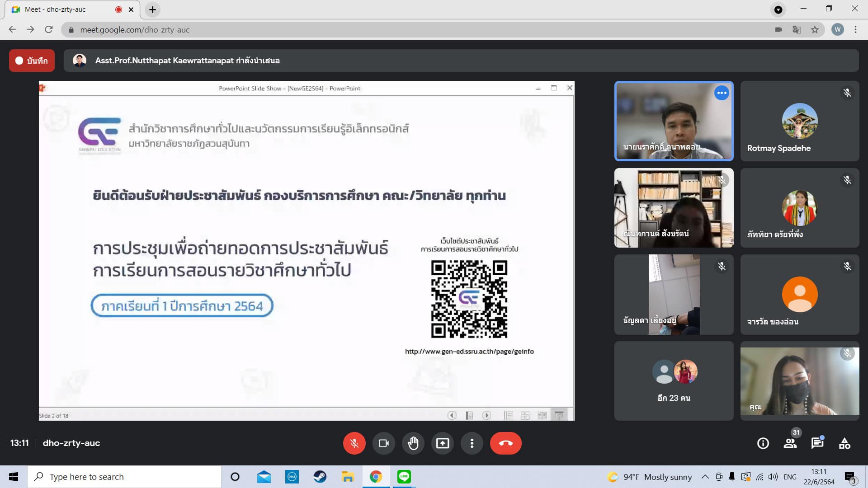Raise hand in the meeting
This screenshot has width=868, height=488.
click(x=413, y=443)
